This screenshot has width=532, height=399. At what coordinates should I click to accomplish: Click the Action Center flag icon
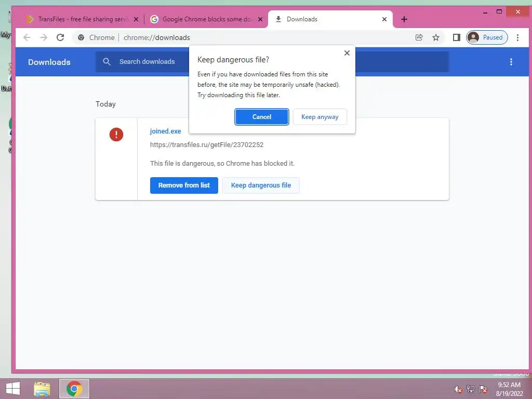pos(483,389)
